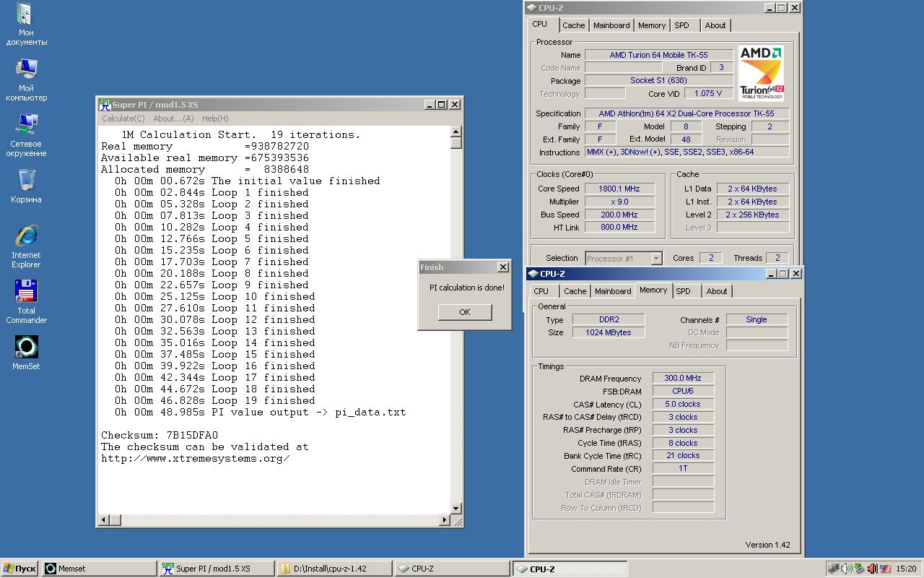Click the Checksum: 7B15DFA0 line
Screen dimensions: 924x578
(160, 435)
